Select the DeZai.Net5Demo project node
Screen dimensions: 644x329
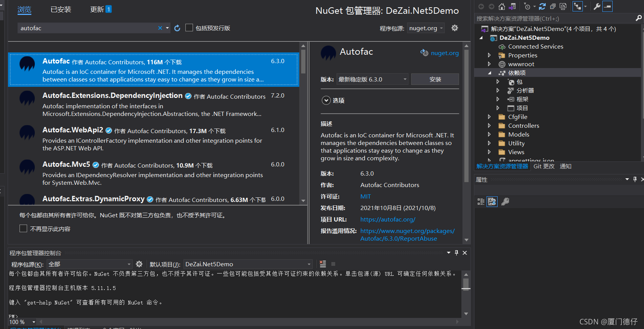point(524,37)
